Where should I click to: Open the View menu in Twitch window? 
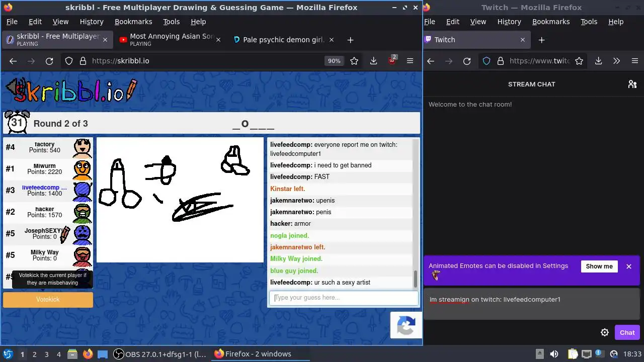(478, 22)
